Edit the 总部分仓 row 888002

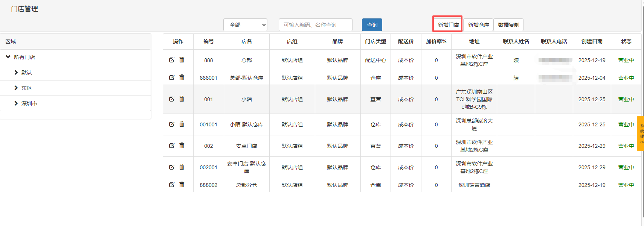[172, 185]
